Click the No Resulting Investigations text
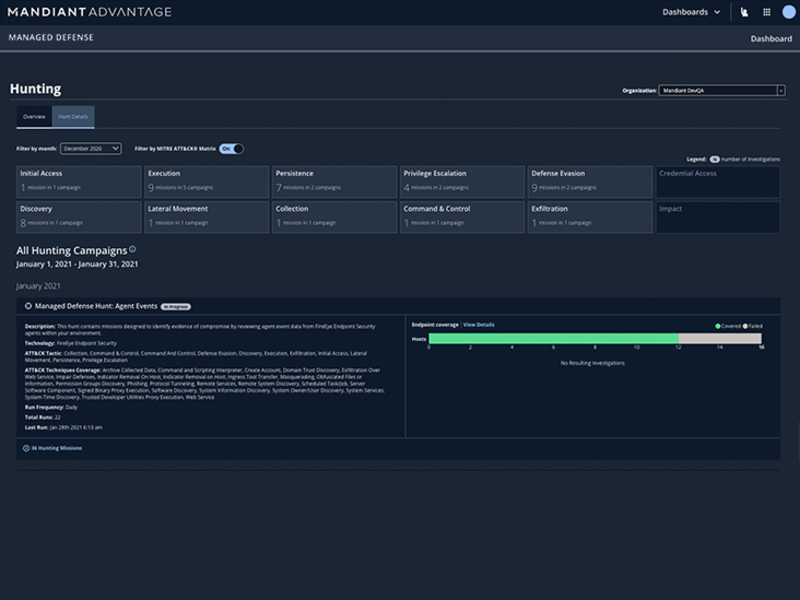The width and height of the screenshot is (800, 600). click(x=592, y=363)
